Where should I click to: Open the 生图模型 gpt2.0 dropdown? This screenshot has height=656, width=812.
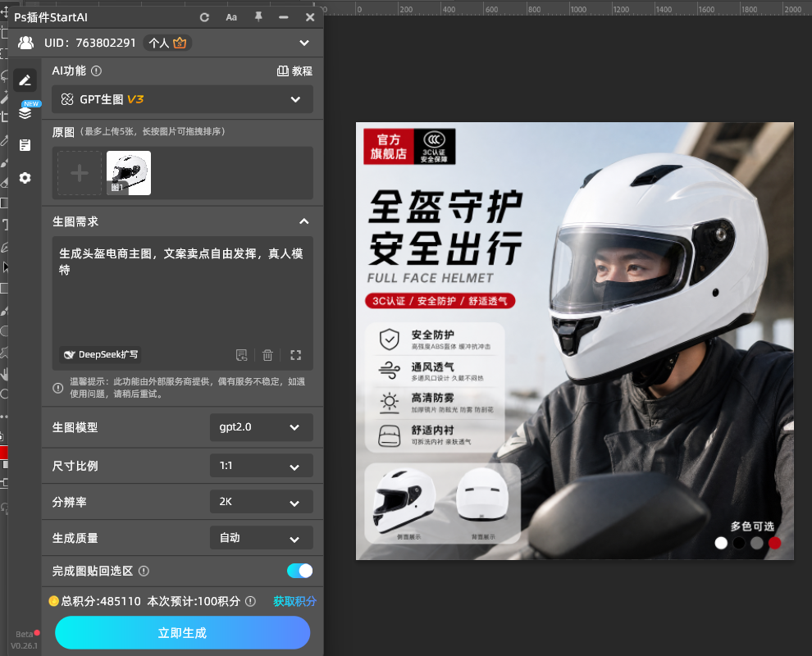261,427
